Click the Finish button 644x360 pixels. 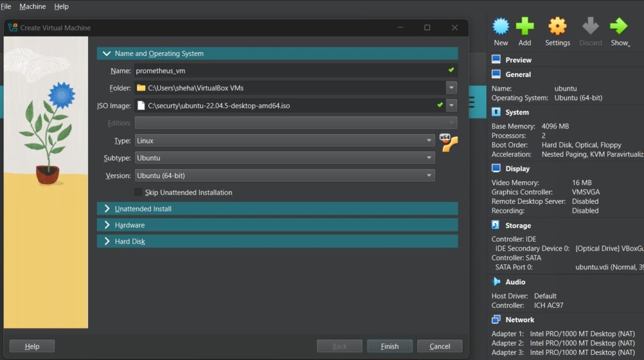tap(390, 346)
